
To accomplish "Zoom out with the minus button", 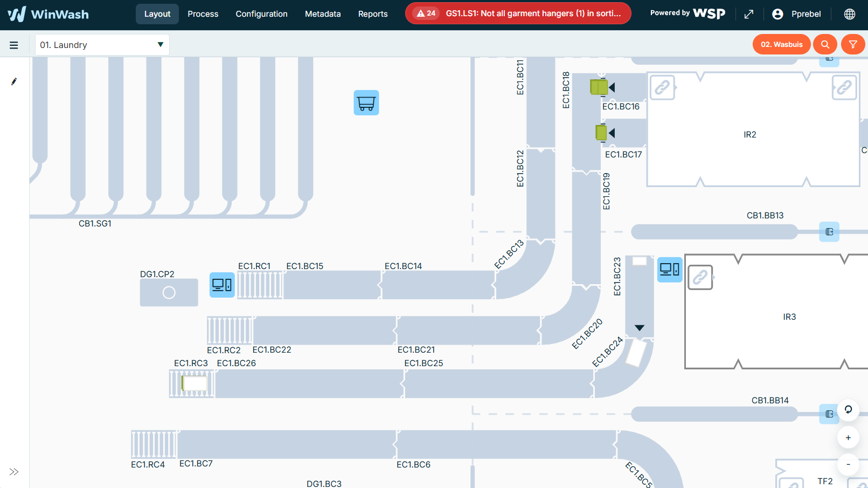I will (x=848, y=464).
